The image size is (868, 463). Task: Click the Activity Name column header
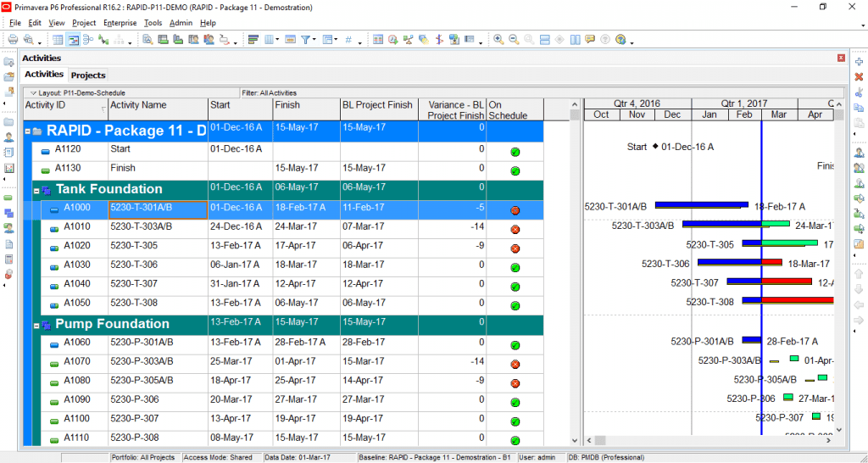click(x=159, y=109)
